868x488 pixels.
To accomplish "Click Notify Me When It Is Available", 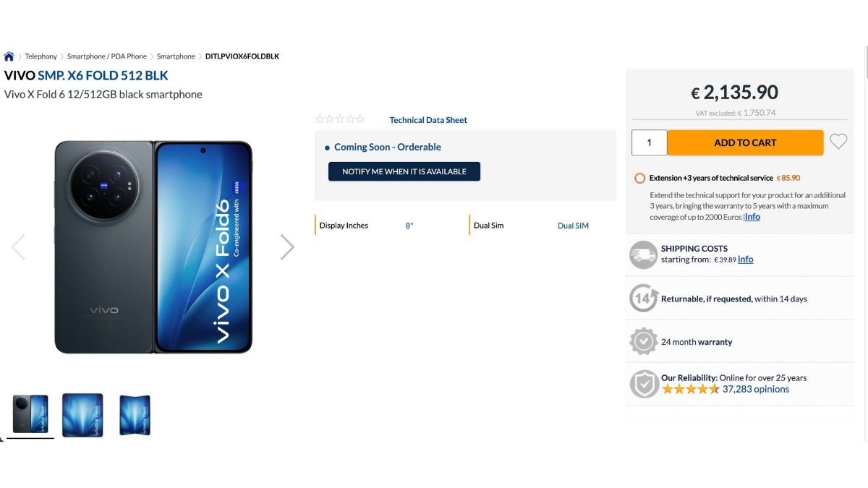I will tap(404, 171).
